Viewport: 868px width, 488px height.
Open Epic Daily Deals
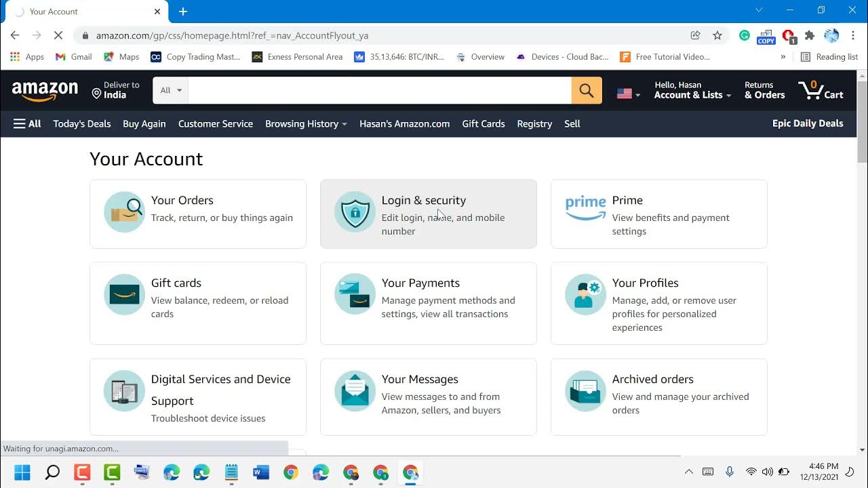(x=808, y=123)
